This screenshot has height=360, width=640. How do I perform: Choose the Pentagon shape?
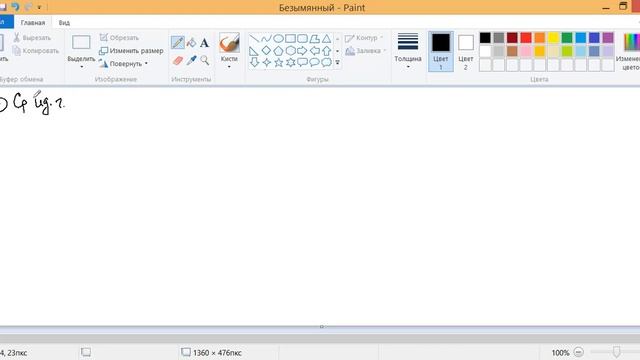click(x=278, y=51)
